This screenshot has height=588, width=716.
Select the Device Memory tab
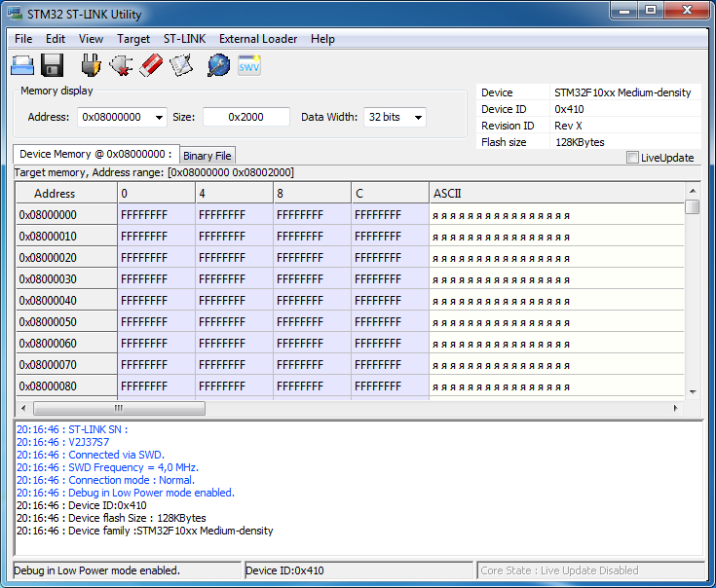coord(95,154)
